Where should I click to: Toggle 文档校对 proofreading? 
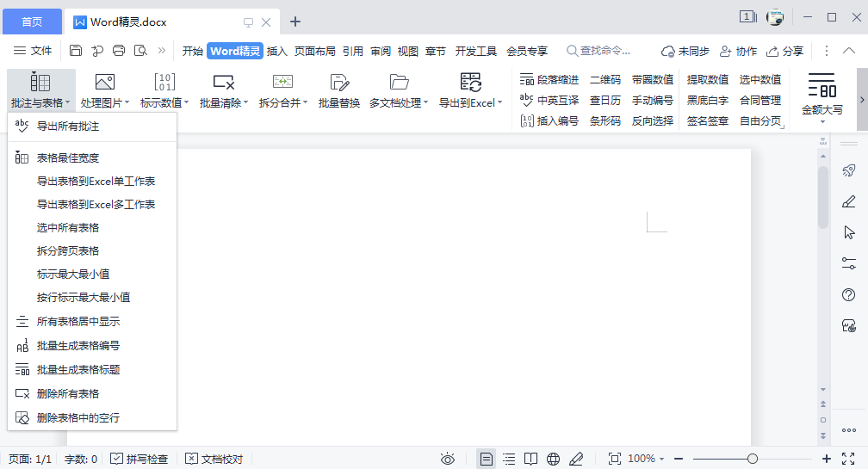pos(214,459)
